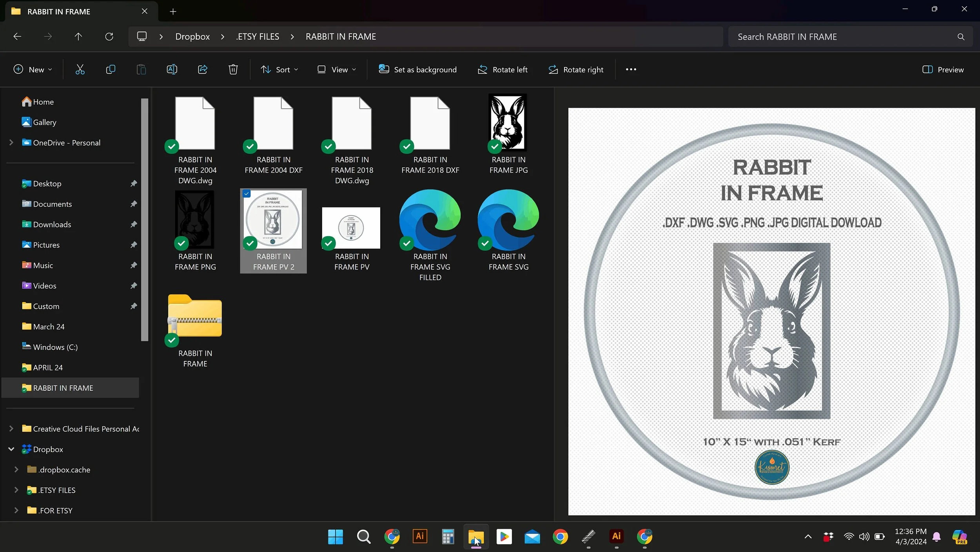Collapse the Dropbox tree node

point(11,449)
